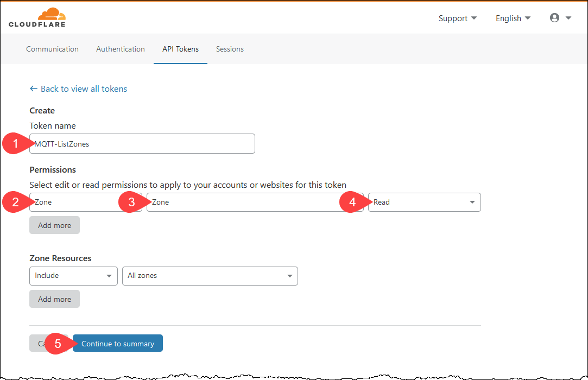Select the API Tokens tab
The image size is (588, 380).
coord(180,49)
